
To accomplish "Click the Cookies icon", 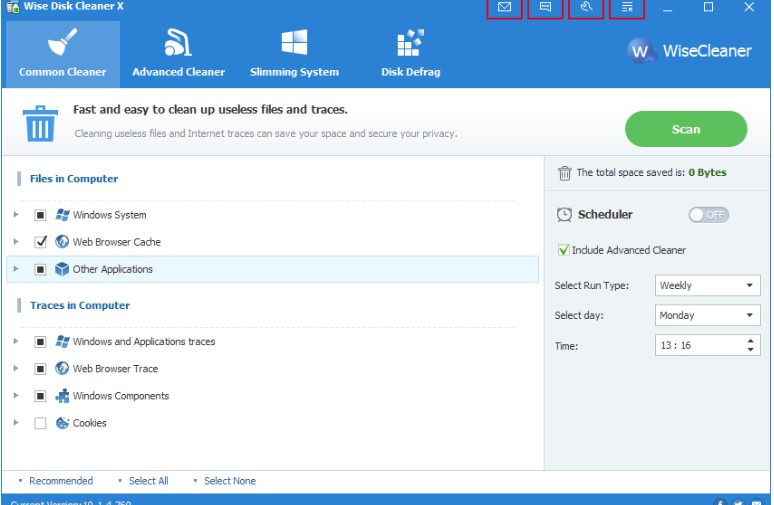I will pyautogui.click(x=62, y=423).
